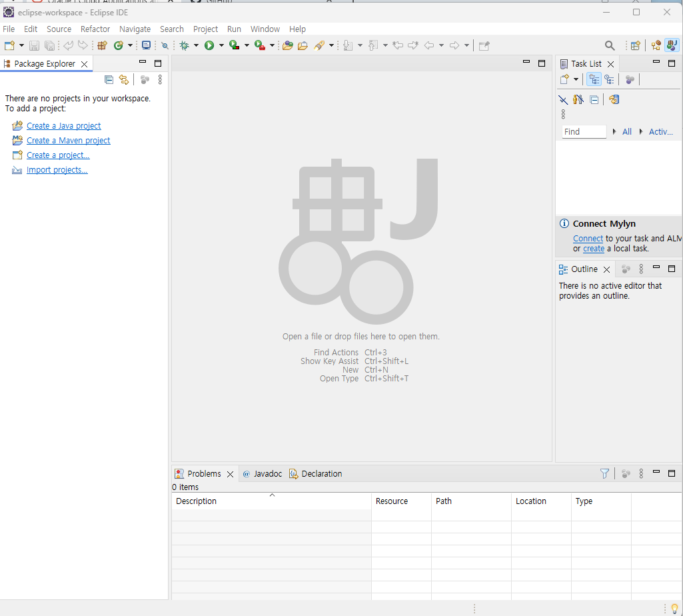This screenshot has width=683, height=616.
Task: Click the New Java Class icon
Action: [119, 45]
